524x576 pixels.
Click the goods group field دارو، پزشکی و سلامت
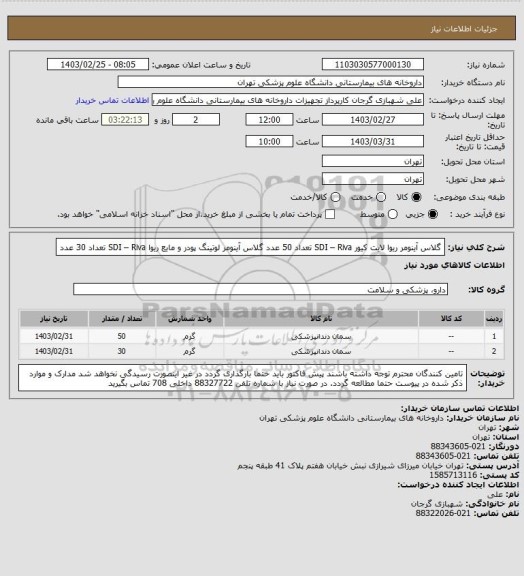point(260,289)
